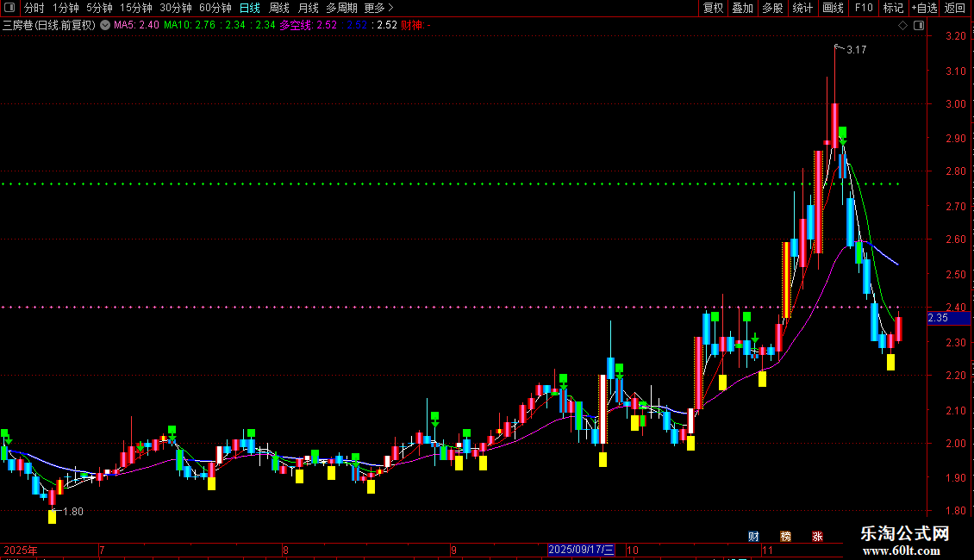Click the MA10: 2.76 indicator value
Image resolution: width=974 pixels, height=560 pixels.
(190, 26)
